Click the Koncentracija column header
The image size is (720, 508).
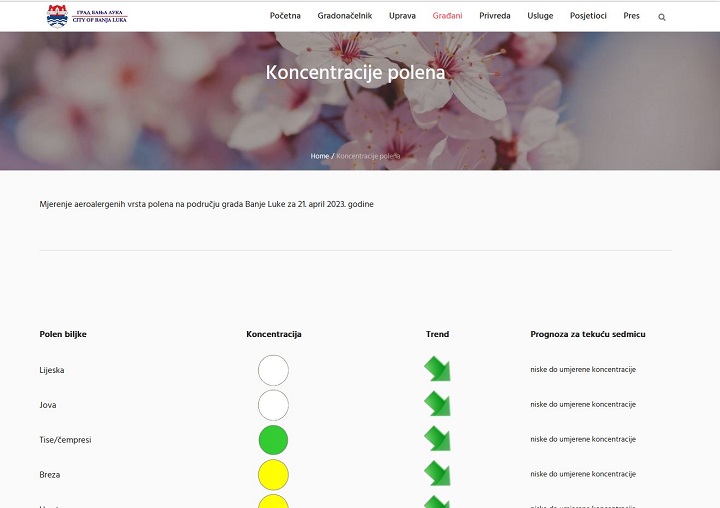(x=274, y=334)
